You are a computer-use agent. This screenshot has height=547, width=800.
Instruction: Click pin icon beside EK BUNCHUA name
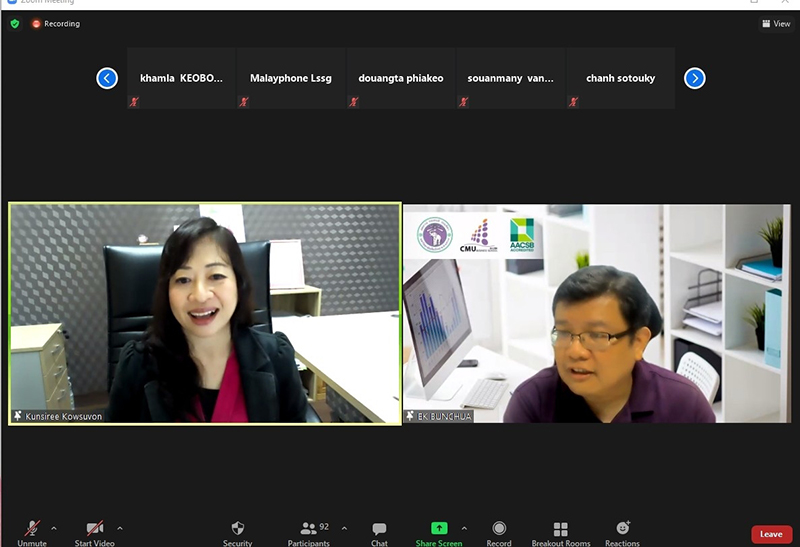coord(410,416)
